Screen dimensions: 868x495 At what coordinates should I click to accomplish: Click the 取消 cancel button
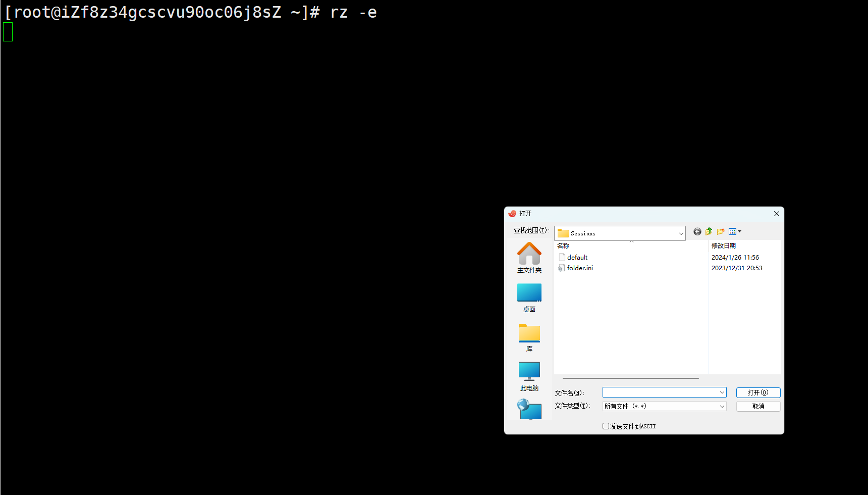pos(758,406)
